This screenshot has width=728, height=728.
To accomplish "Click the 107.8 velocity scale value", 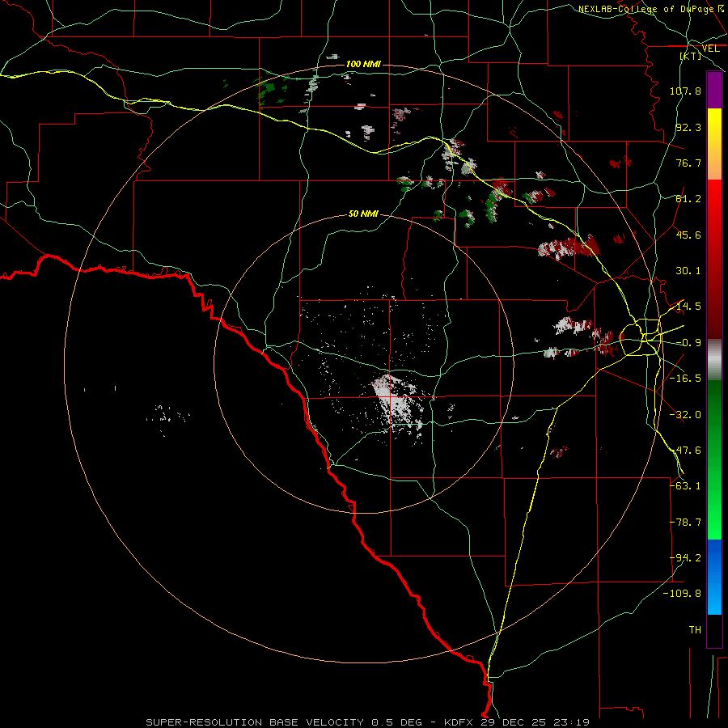I will coord(685,91).
